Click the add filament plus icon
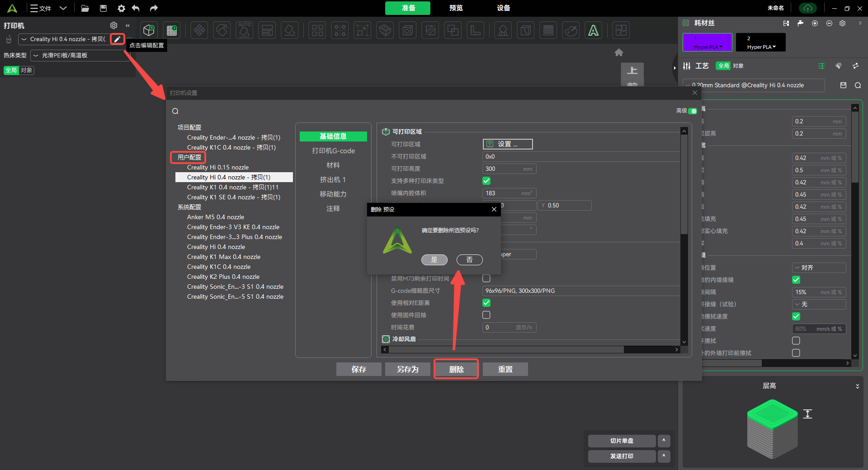868x470 pixels. (x=815, y=23)
